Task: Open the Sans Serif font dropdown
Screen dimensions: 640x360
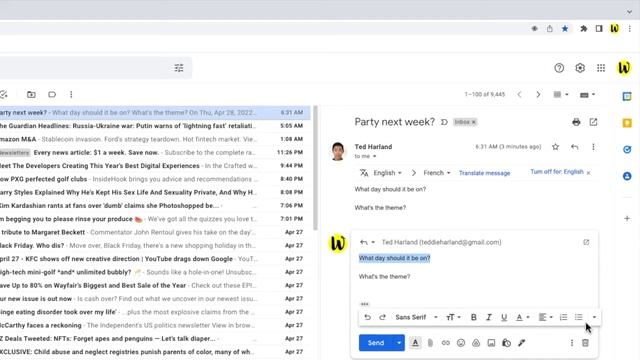Action: click(416, 317)
